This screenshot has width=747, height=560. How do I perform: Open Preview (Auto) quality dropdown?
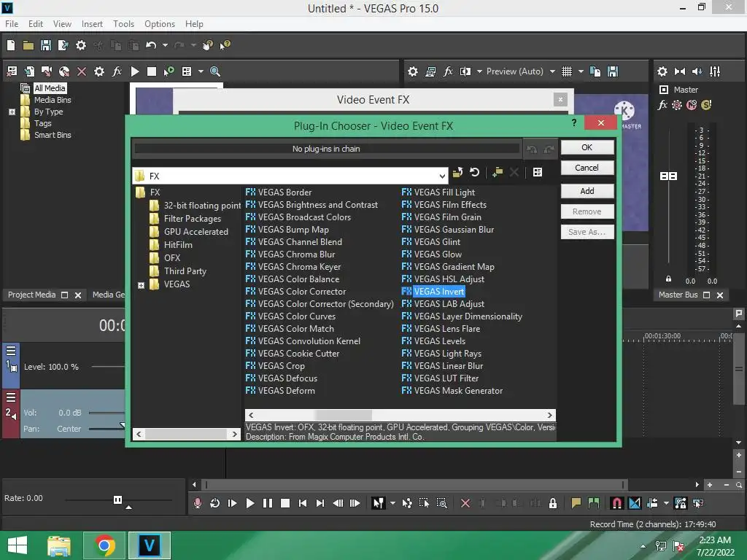552,71
